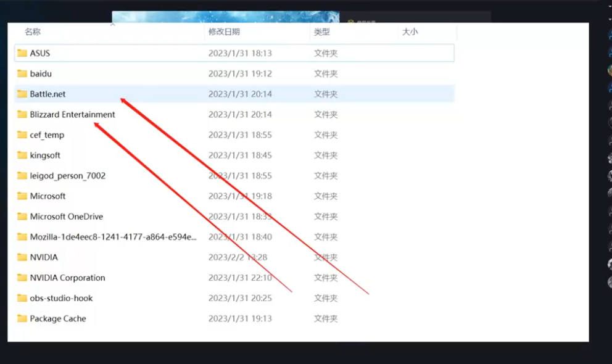Collapse sort arrow above 名称 column
This screenshot has height=364, width=612.
click(112, 25)
